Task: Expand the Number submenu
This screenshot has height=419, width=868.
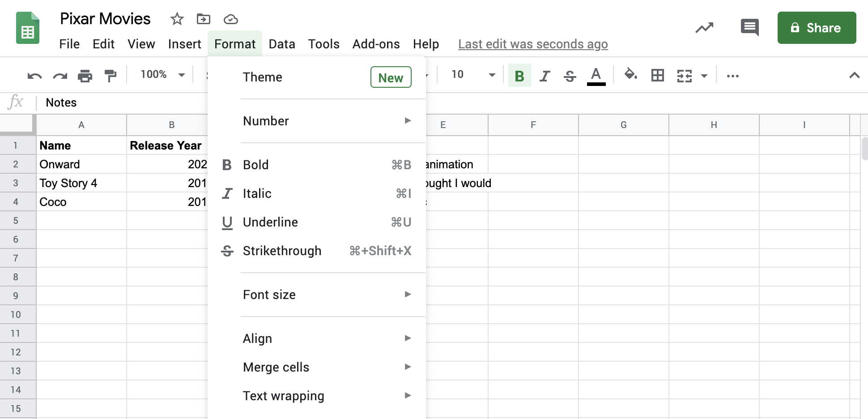Action: point(266,121)
